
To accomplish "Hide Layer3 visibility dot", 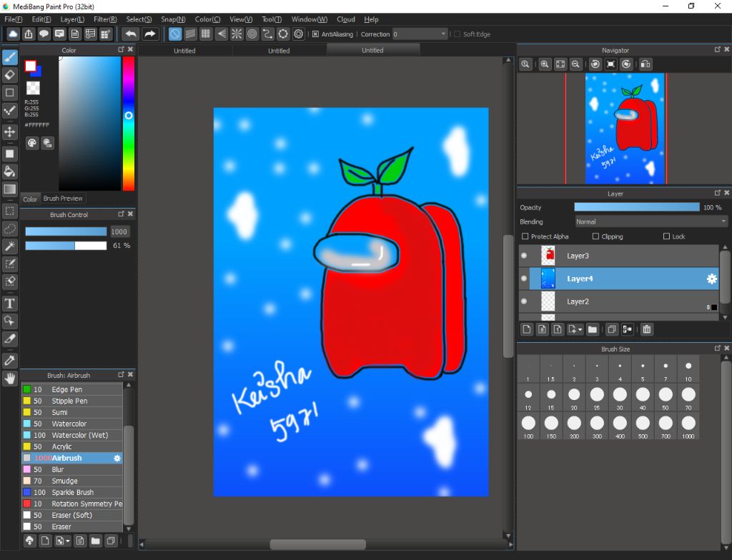I will 524,255.
